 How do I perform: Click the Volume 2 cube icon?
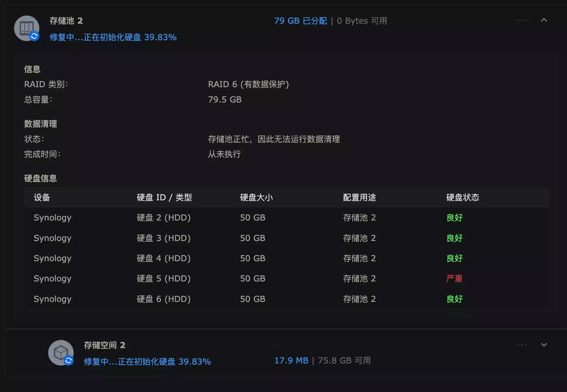click(60, 352)
